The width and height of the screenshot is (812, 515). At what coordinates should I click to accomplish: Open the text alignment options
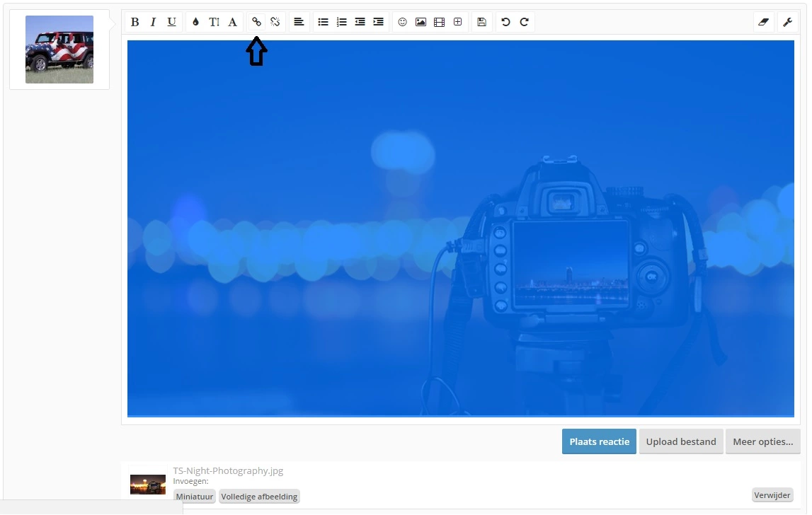pyautogui.click(x=299, y=22)
